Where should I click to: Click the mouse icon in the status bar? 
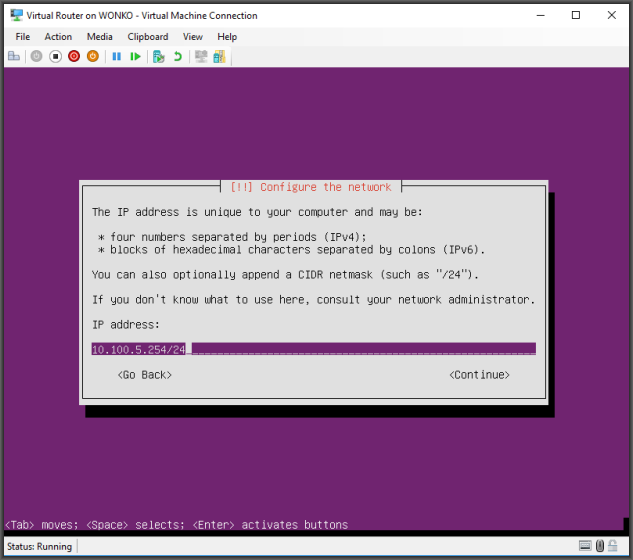point(600,546)
